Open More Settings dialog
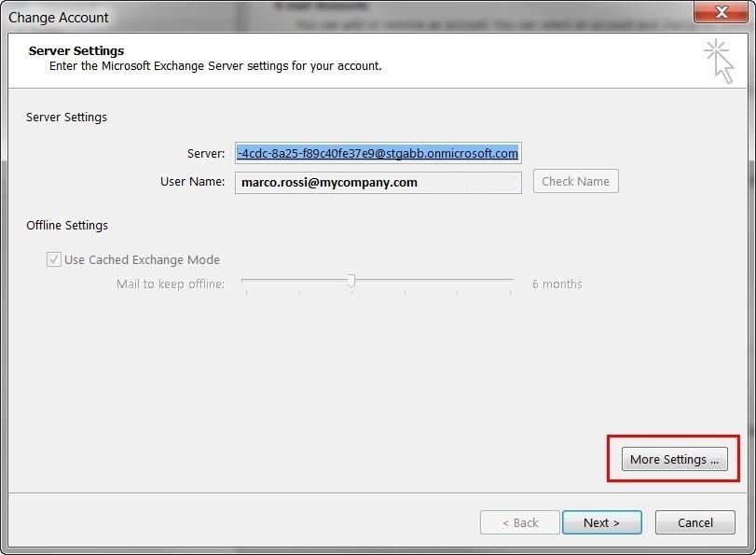This screenshot has height=555, width=756. click(674, 459)
